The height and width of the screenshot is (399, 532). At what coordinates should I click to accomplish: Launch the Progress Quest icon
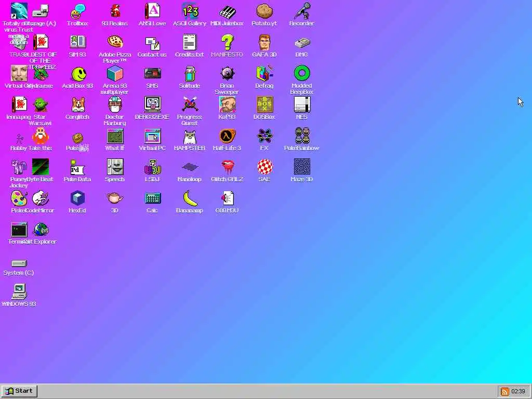tap(190, 104)
